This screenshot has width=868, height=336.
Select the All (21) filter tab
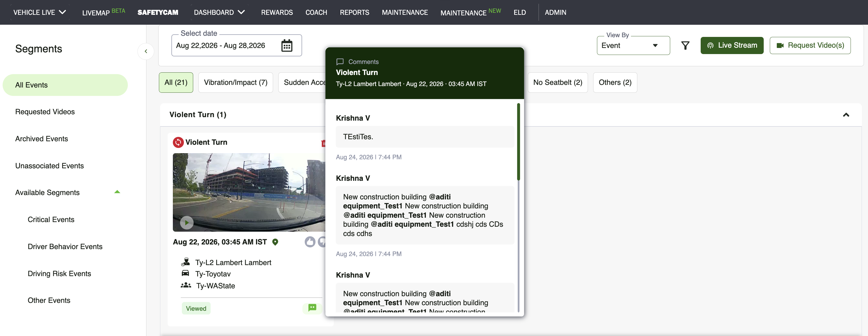(176, 83)
